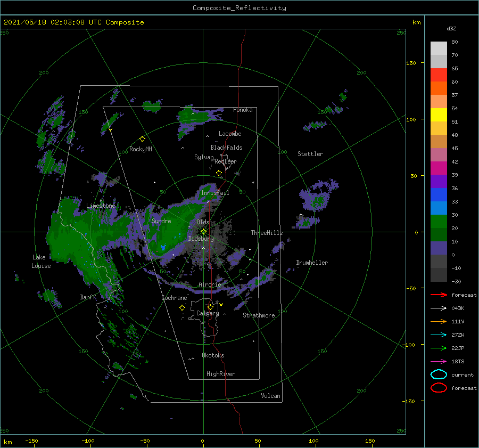Click the light gray 80 dBZ swatch
This screenshot has width=479, height=448.
tap(439, 48)
